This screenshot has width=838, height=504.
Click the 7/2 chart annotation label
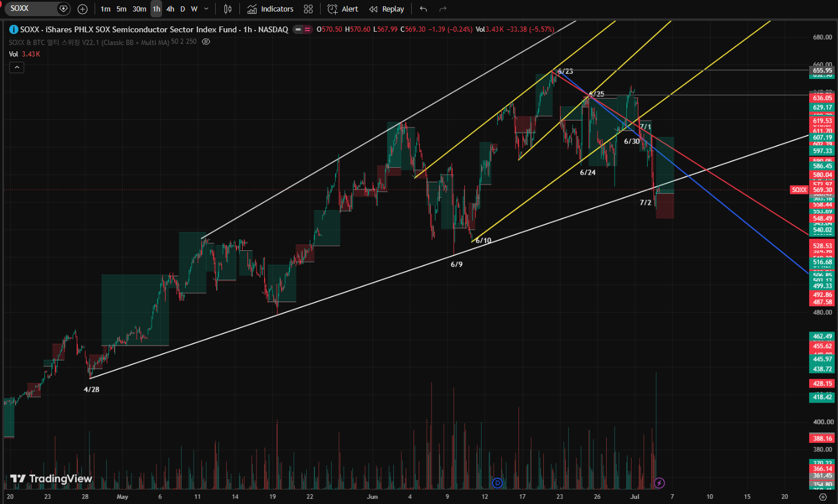pos(645,202)
